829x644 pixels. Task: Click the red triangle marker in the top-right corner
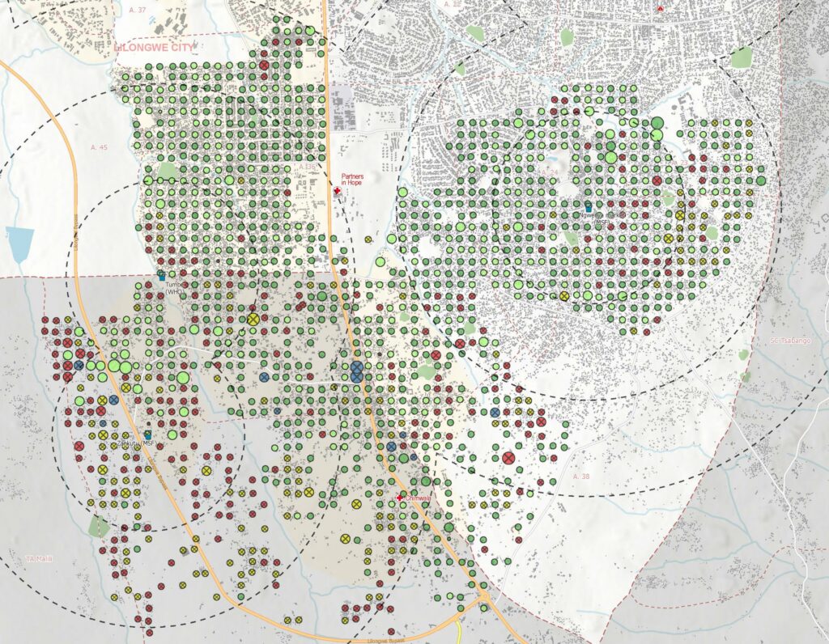[x=661, y=9]
